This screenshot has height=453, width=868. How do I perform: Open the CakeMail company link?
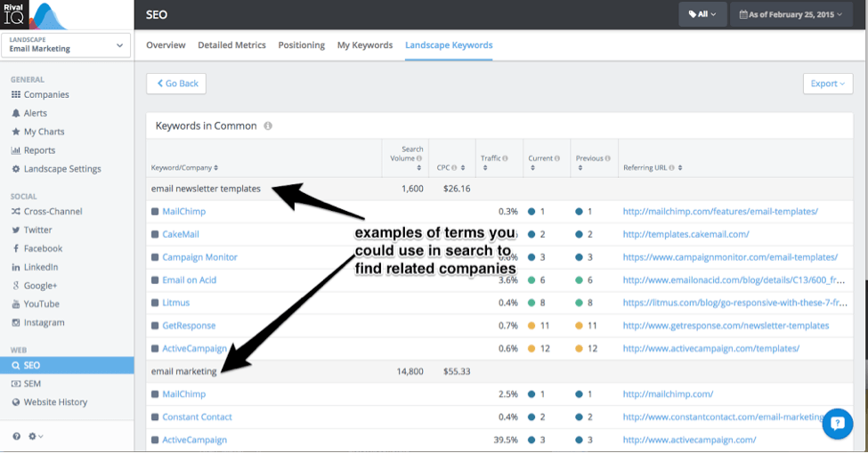(x=181, y=234)
